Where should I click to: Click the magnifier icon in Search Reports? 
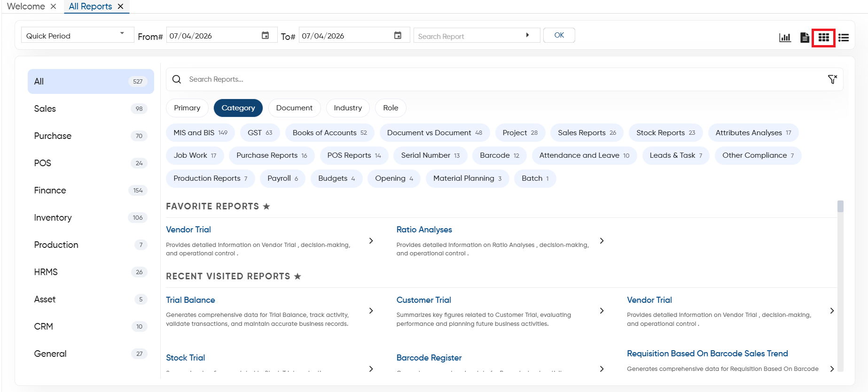pyautogui.click(x=177, y=79)
